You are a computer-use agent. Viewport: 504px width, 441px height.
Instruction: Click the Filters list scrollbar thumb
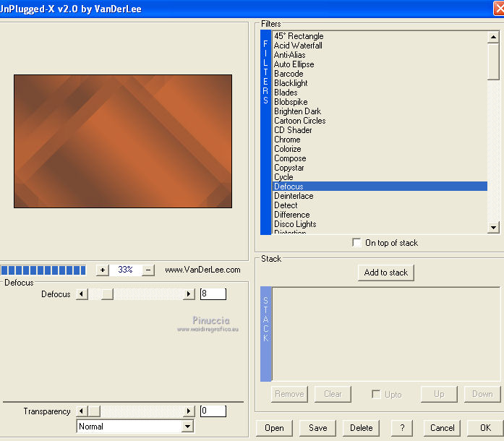coord(493,61)
